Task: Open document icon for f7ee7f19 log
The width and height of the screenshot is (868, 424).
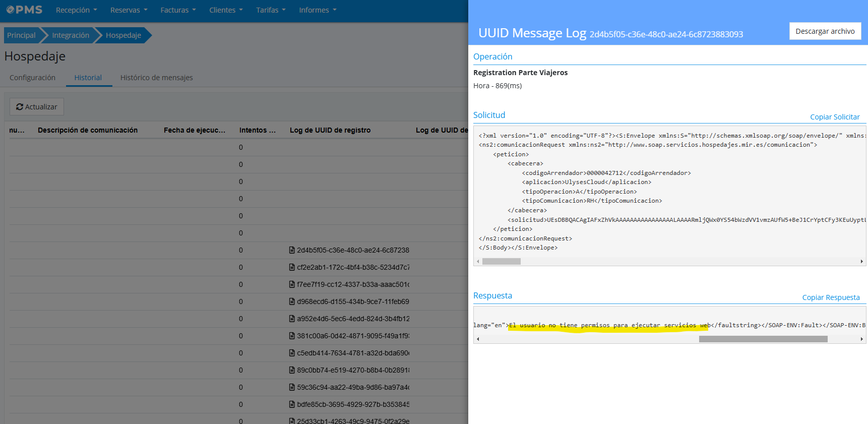Action: click(292, 284)
